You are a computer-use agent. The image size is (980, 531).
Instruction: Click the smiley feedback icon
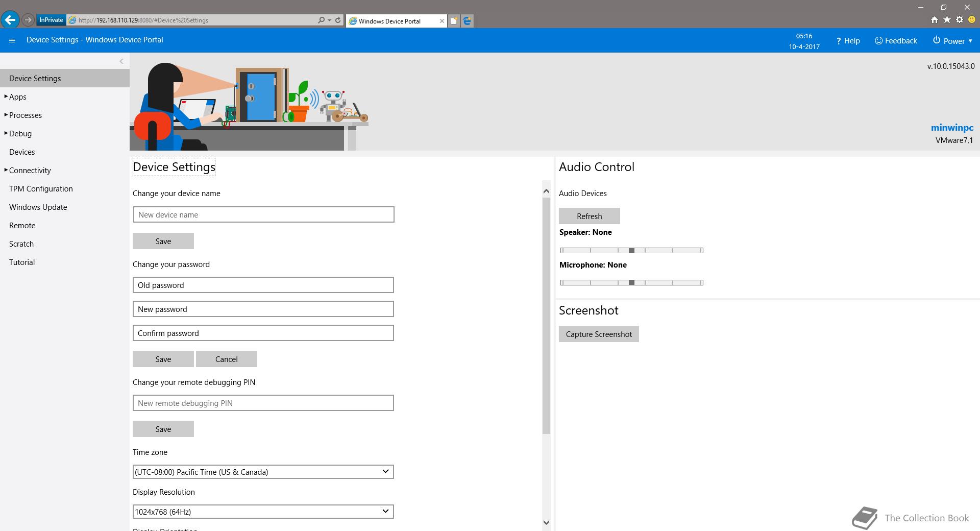pyautogui.click(x=972, y=20)
